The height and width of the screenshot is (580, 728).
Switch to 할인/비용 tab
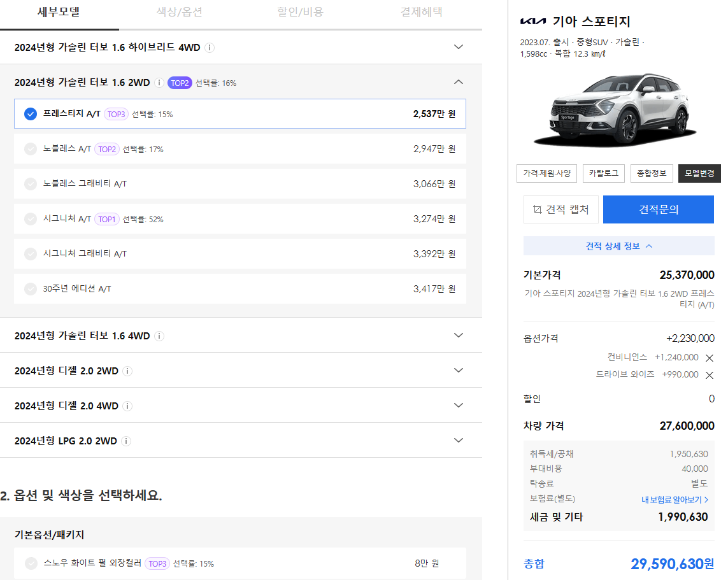coord(300,13)
